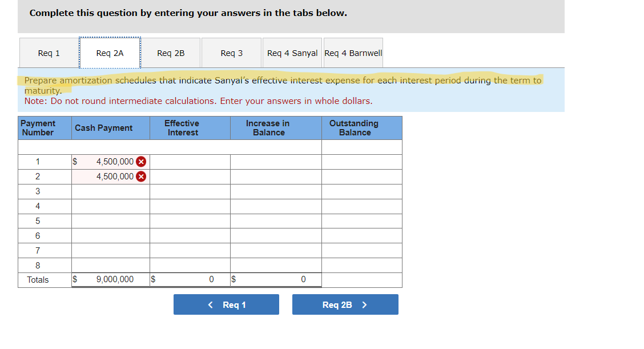The width and height of the screenshot is (644, 349).
Task: Select the Req 3 tab
Action: [x=231, y=53]
